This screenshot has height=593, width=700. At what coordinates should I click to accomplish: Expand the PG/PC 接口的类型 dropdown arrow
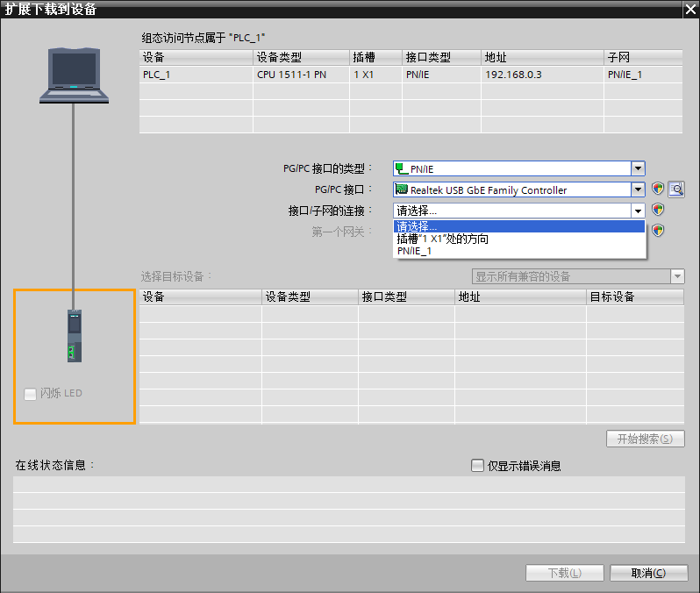pos(638,168)
